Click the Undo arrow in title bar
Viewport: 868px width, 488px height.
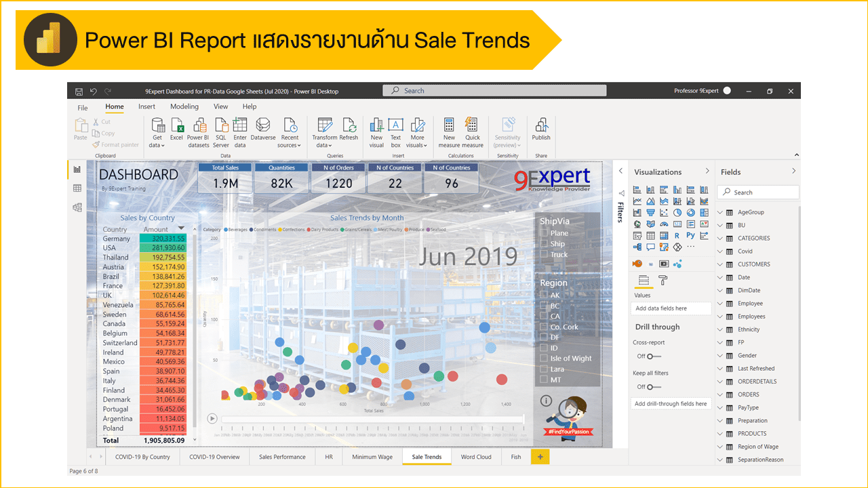tap(94, 91)
